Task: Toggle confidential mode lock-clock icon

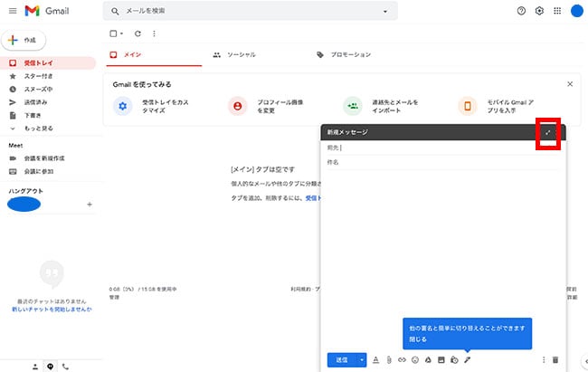Action: tap(454, 360)
